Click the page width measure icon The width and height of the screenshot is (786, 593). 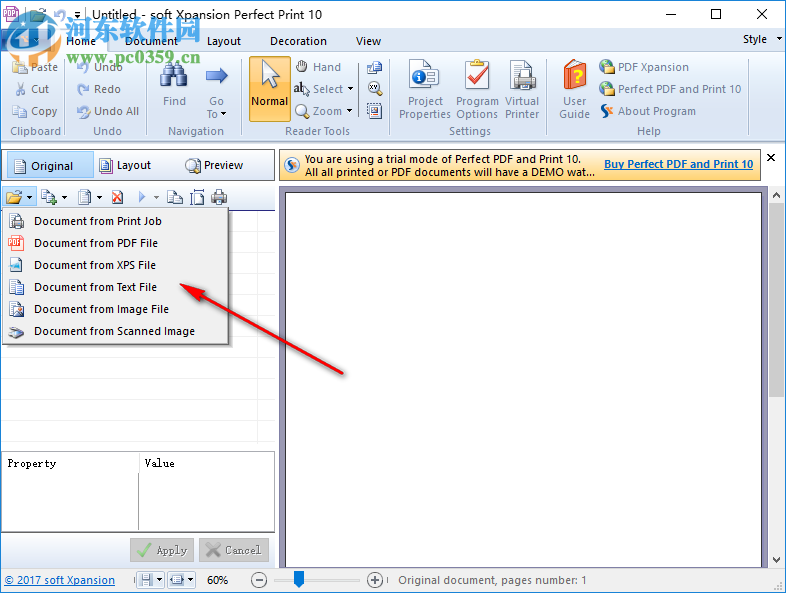pos(197,197)
